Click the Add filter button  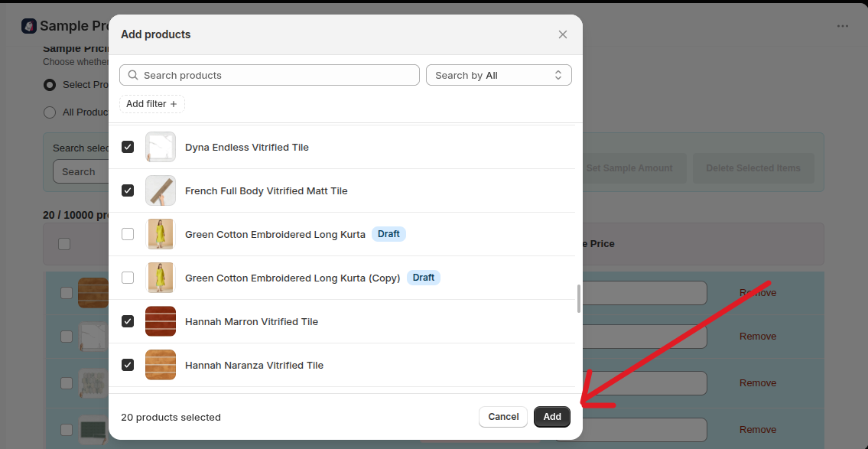tap(152, 104)
